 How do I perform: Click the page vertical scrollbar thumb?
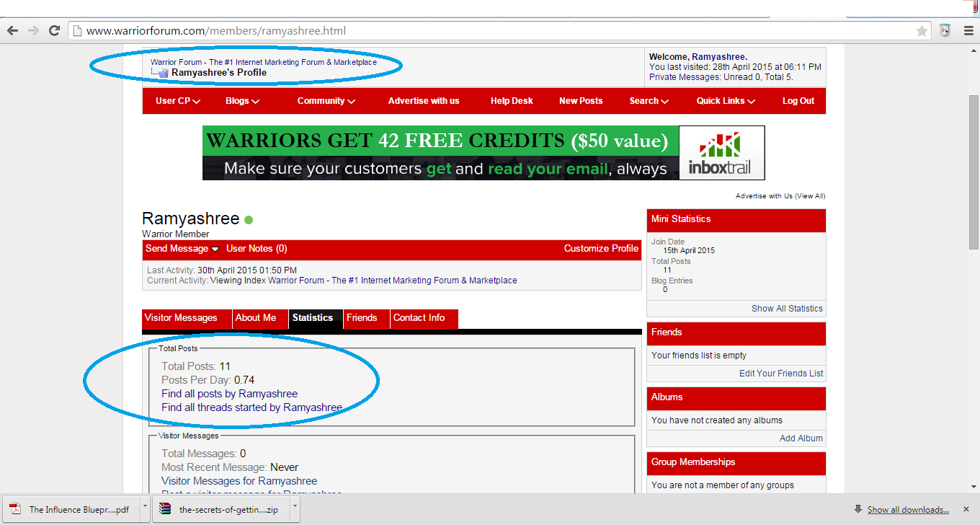click(x=974, y=172)
